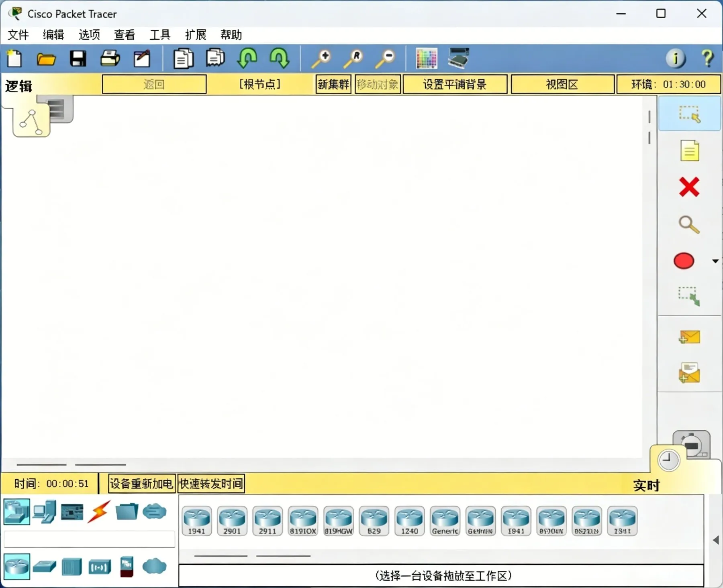Choose the Select tool in right panel

tap(689, 114)
